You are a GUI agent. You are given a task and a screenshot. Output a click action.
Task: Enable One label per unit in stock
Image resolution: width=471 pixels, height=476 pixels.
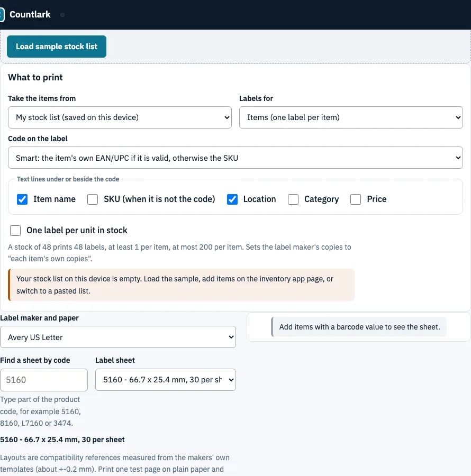[x=15, y=231]
